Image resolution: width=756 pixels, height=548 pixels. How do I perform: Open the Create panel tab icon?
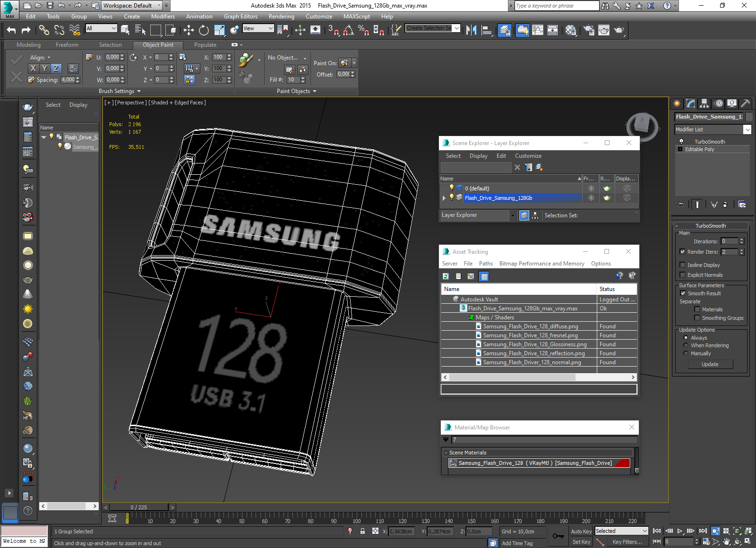click(677, 103)
